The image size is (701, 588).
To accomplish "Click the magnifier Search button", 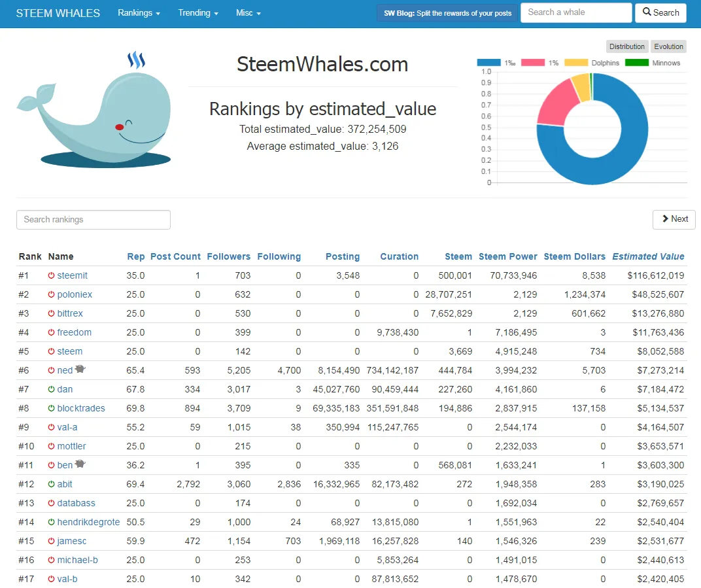I will [660, 12].
